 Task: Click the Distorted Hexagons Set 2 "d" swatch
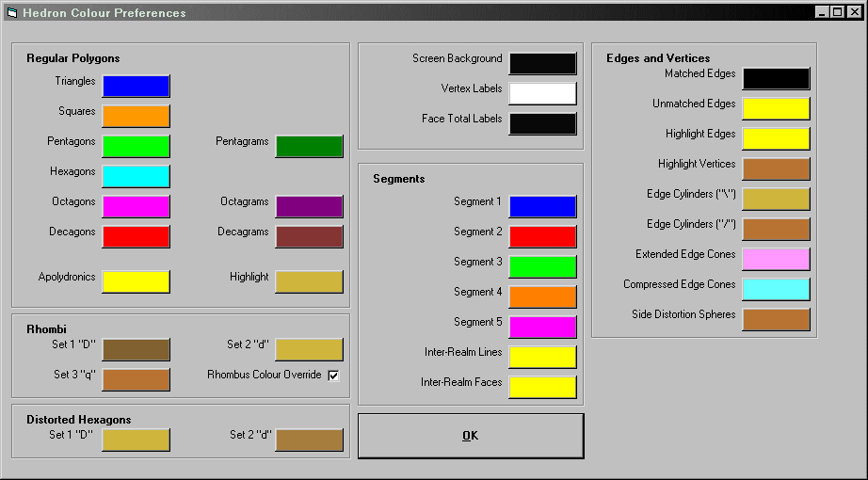coord(309,440)
